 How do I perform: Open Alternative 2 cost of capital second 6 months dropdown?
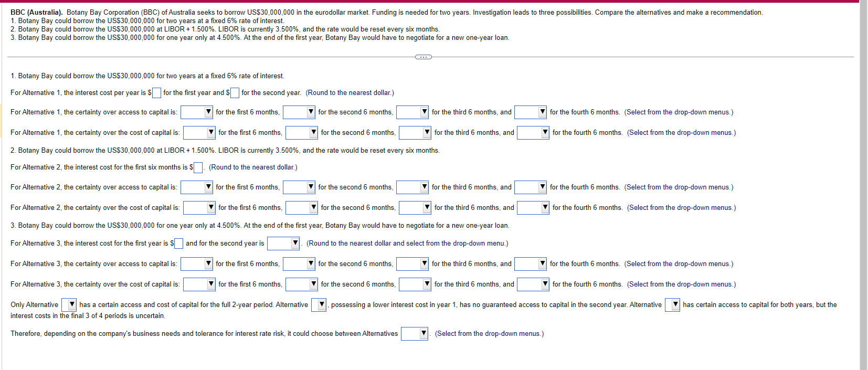tap(302, 208)
